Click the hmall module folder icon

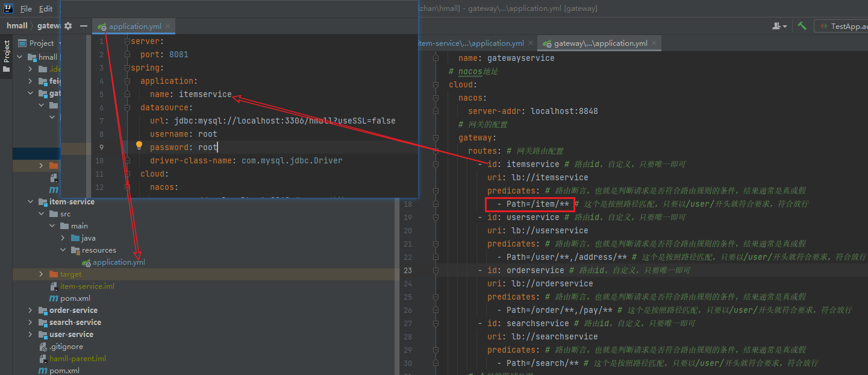pyautogui.click(x=32, y=57)
